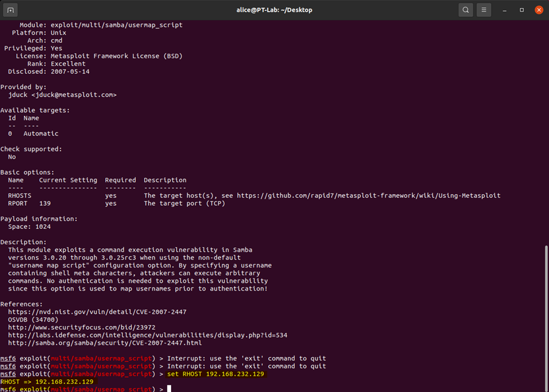
Task: Click the Platform value "Unix"
Action: coord(59,33)
